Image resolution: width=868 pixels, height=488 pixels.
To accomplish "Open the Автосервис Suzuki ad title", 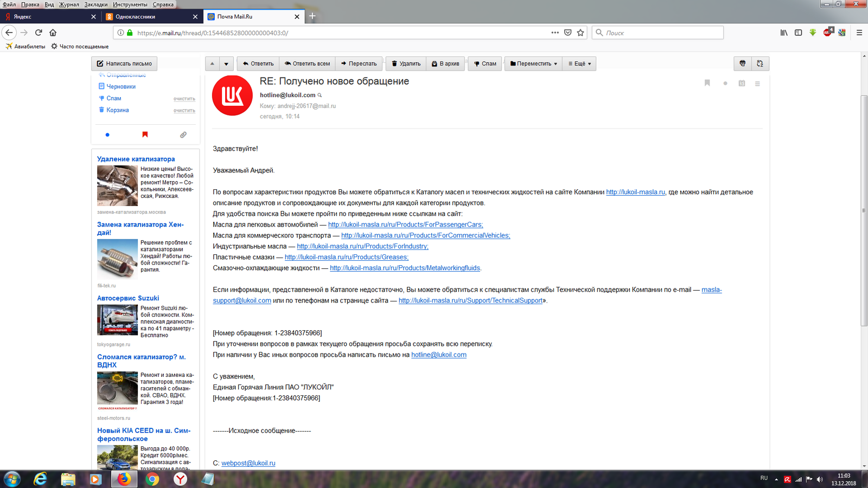I will tap(128, 298).
